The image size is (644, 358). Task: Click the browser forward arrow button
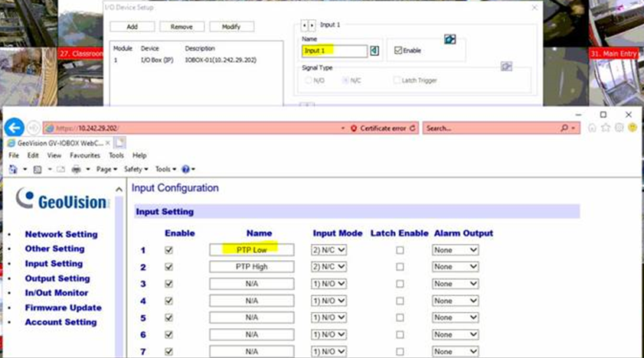33,128
